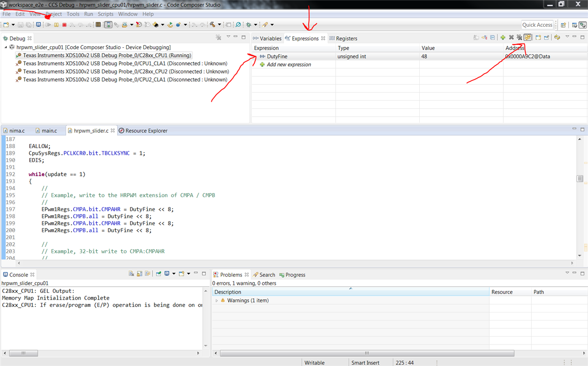The image size is (588, 366).
Task: Switch to the Variables tab
Action: coord(267,38)
